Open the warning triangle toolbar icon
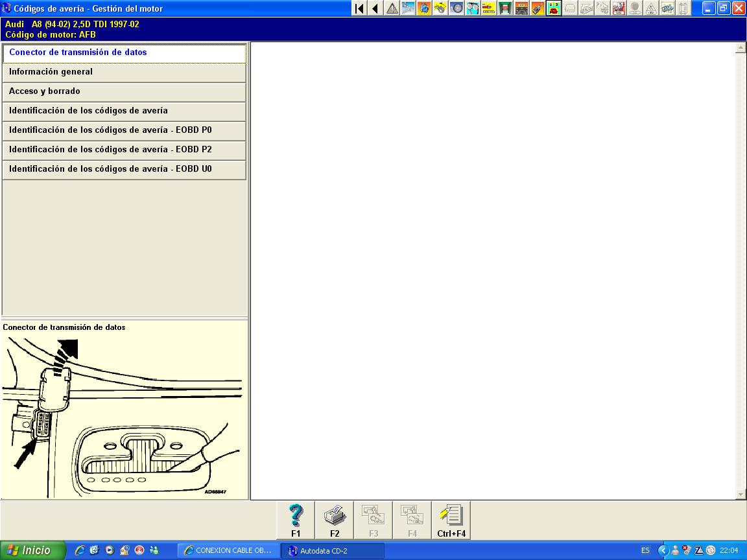 (x=392, y=8)
